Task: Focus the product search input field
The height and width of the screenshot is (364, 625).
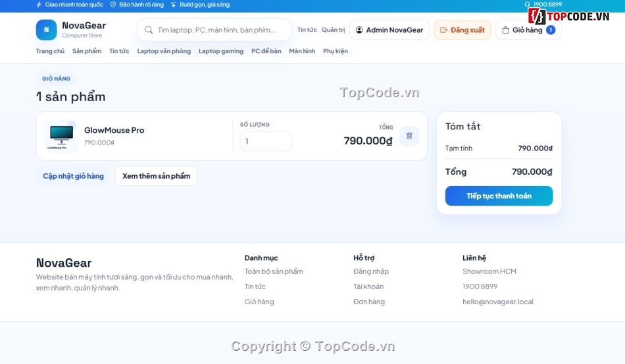Action: 214,30
